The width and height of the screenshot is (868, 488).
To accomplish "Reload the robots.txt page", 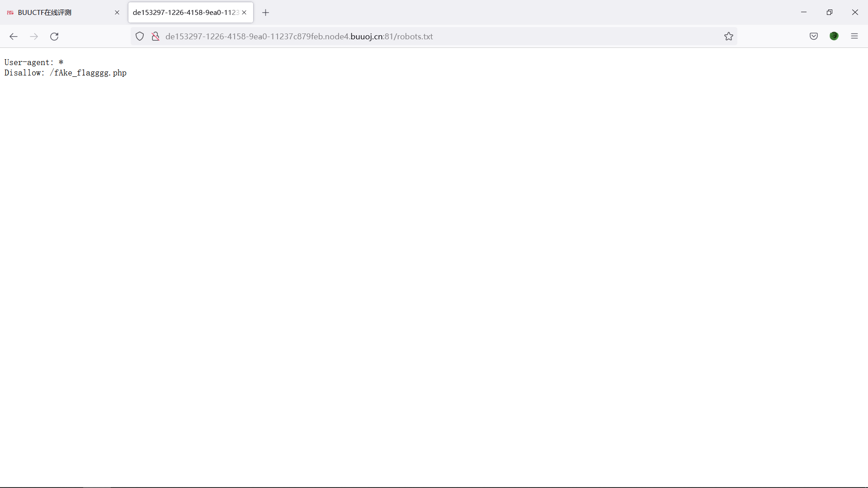I will tap(54, 37).
